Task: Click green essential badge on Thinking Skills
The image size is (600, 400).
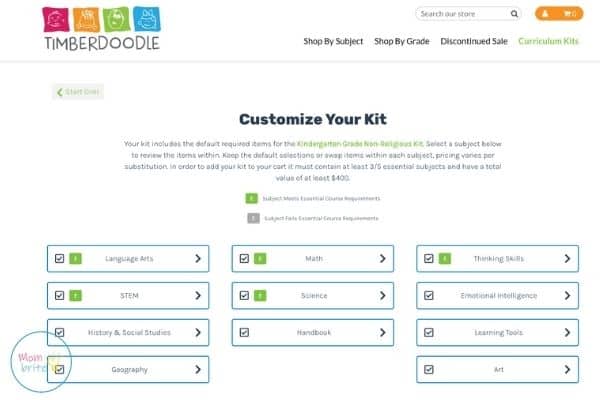Action: coord(444,259)
